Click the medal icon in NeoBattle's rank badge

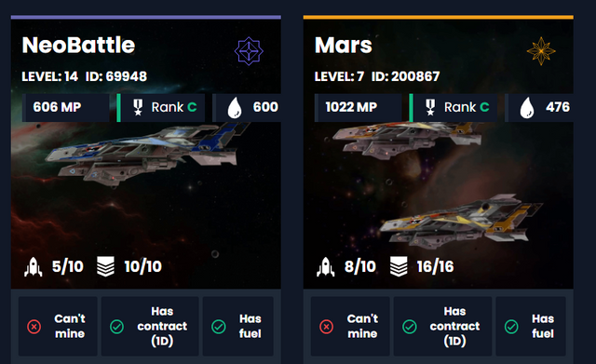[x=138, y=108]
